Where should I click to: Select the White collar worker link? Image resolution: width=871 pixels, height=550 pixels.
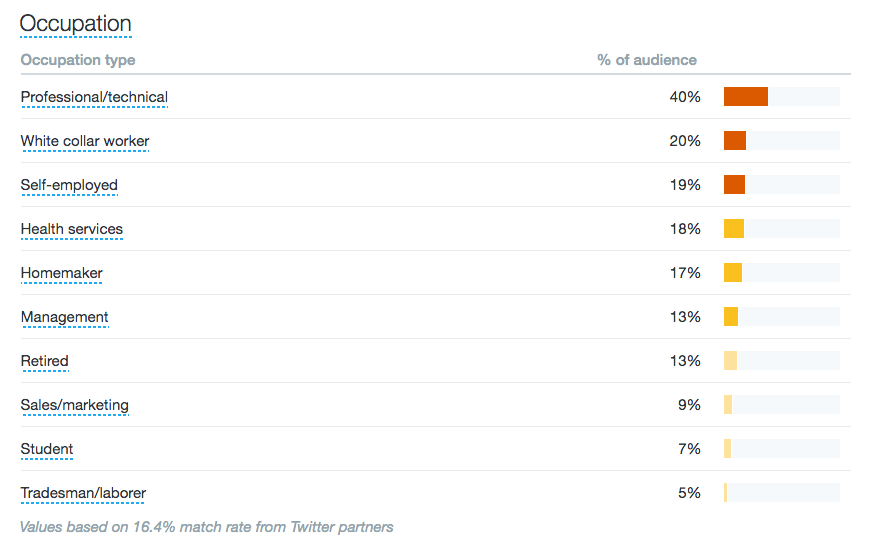(85, 141)
